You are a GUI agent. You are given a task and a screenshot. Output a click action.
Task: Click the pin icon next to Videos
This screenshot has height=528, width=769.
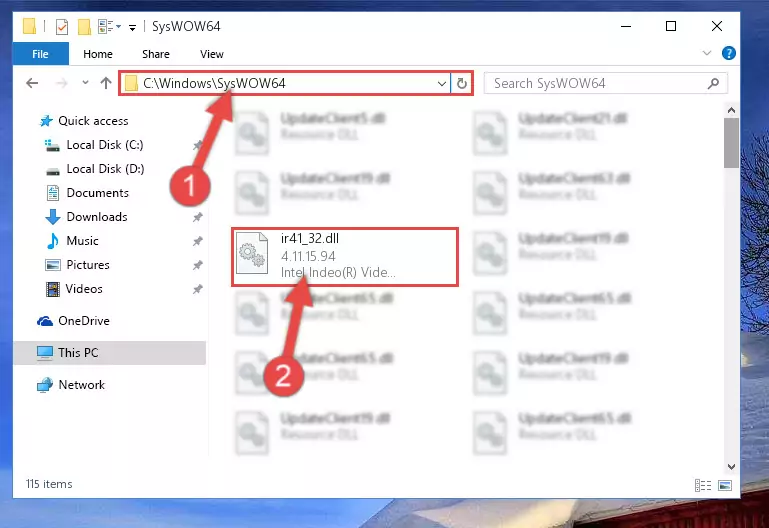coord(198,289)
